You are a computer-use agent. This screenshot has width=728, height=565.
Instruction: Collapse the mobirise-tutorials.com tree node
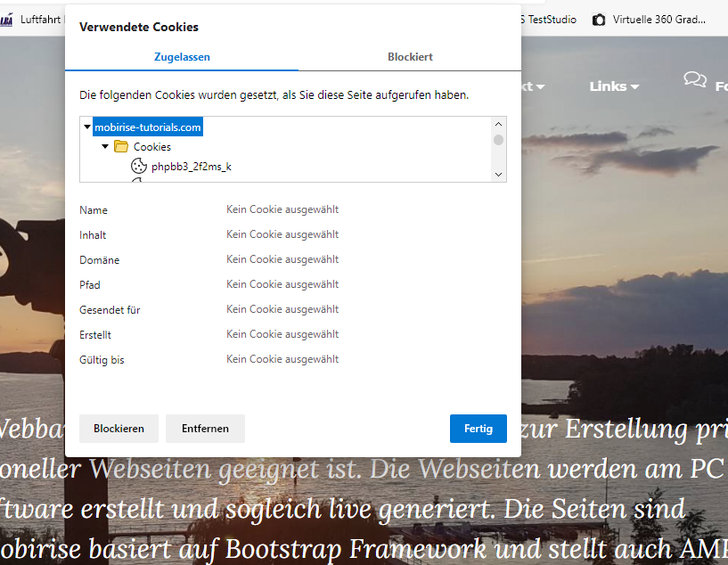tap(87, 127)
